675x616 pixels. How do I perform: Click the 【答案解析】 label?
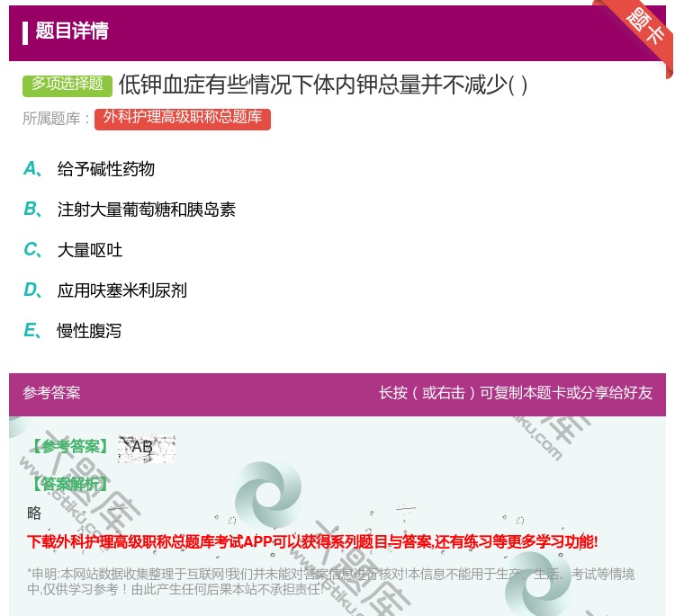(69, 484)
